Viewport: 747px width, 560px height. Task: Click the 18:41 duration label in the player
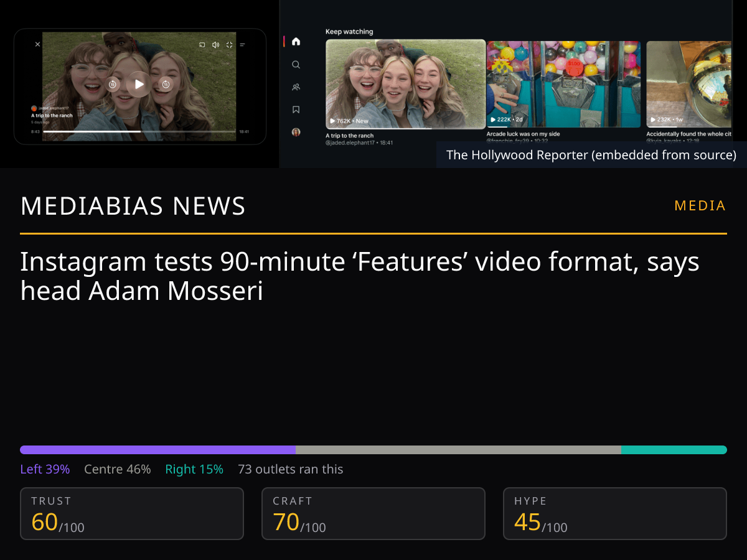point(244,131)
